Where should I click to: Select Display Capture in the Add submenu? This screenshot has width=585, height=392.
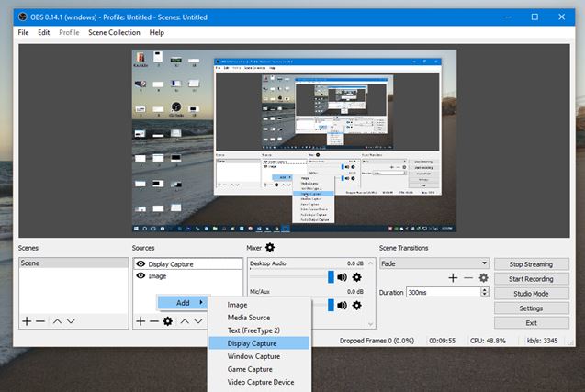tap(259, 343)
